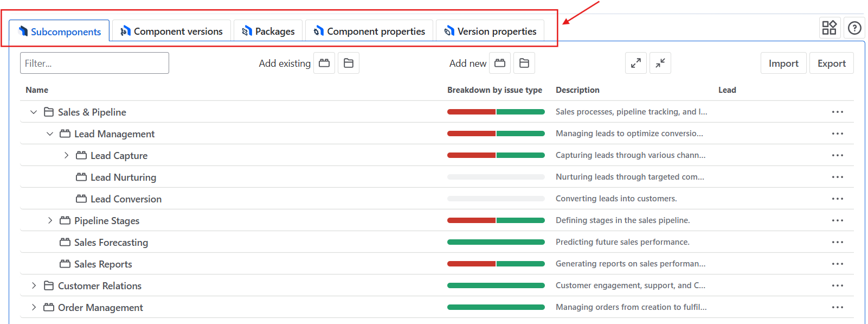Expand the Order Management component
Viewport: 868px width, 324px height.
(x=34, y=307)
